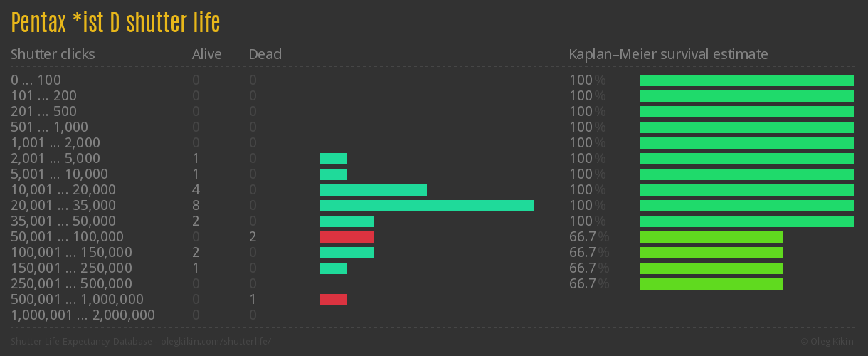Click the survival bar in the 0 … 100 row

[x=746, y=80]
